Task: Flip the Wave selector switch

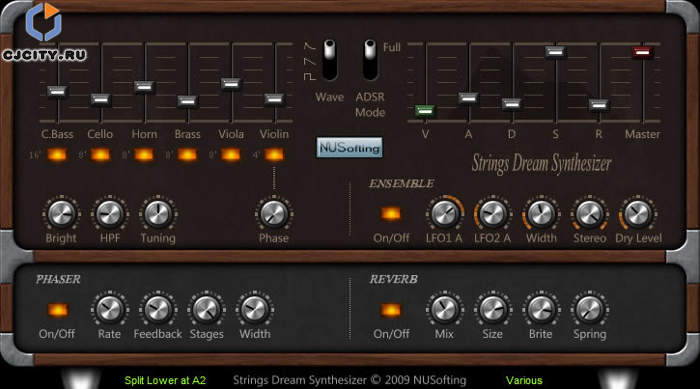Action: pyautogui.click(x=330, y=59)
